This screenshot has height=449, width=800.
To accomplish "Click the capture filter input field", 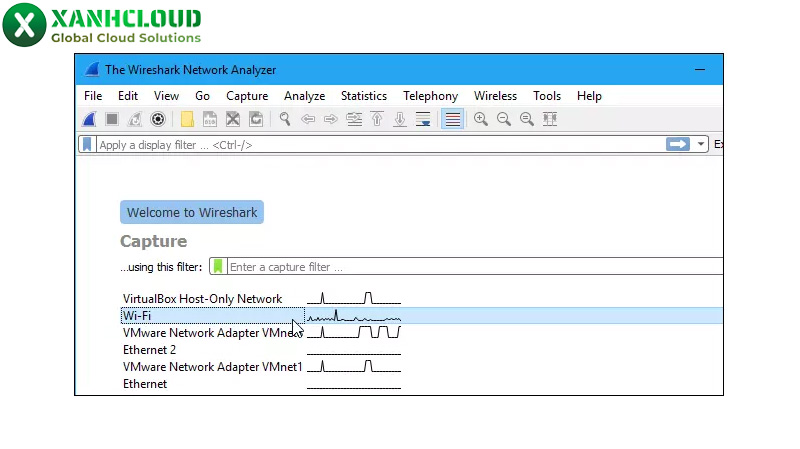I will pyautogui.click(x=470, y=267).
